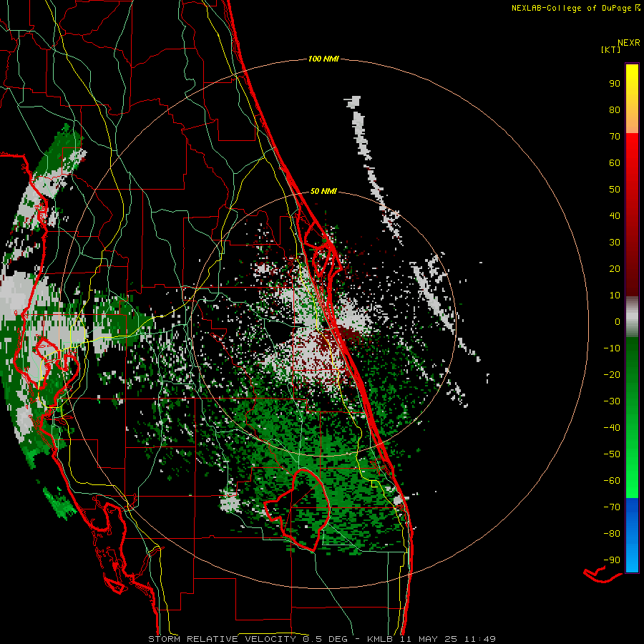Click the -30 value on velocity scale
This screenshot has height=644, width=644.
pos(612,401)
